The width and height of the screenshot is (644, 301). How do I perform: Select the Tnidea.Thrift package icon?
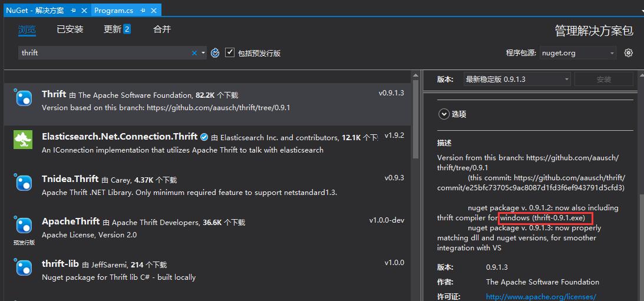click(x=24, y=183)
